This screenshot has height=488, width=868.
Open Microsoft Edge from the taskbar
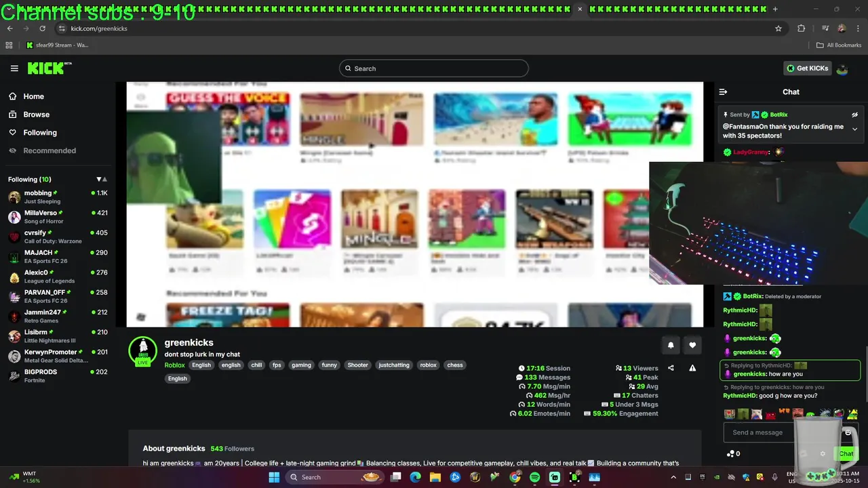point(416,477)
